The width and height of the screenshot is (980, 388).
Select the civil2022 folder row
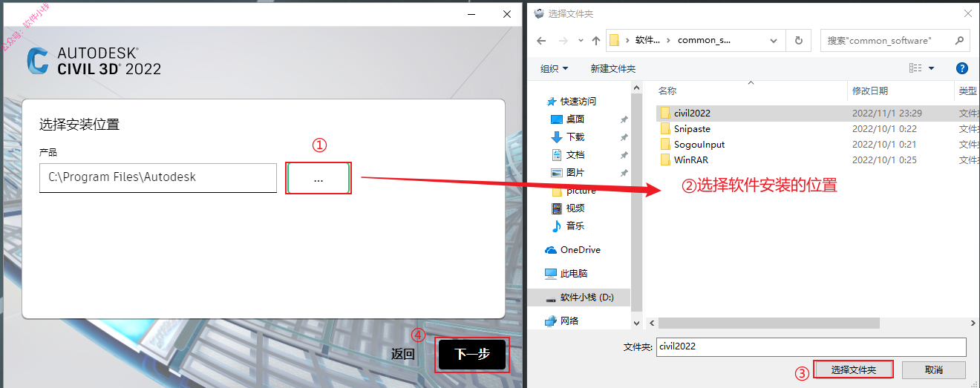(x=818, y=113)
